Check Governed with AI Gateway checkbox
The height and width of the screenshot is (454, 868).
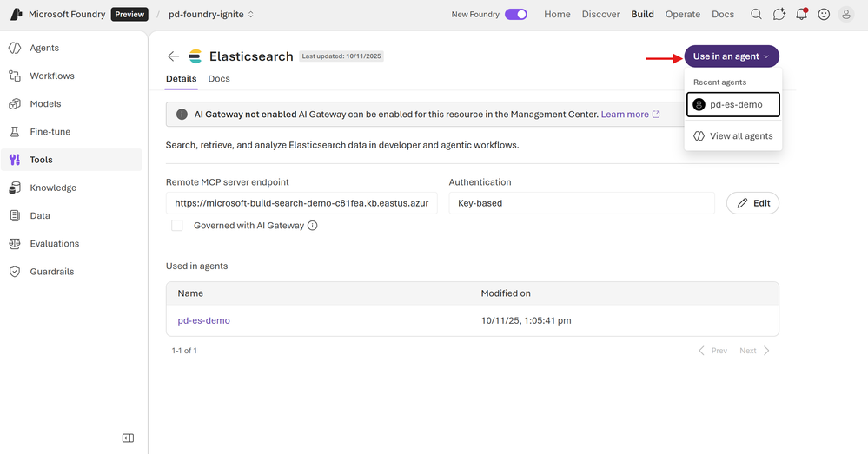point(177,226)
